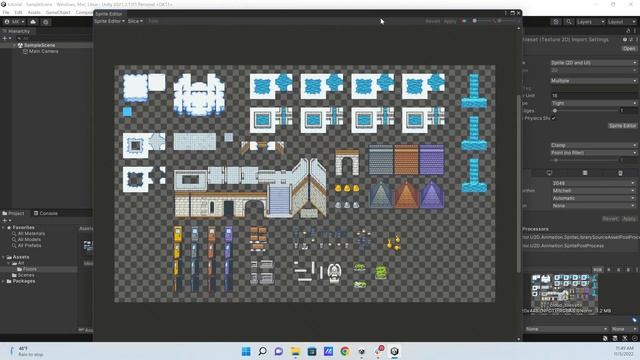This screenshot has width=640, height=360.
Task: Click the Sprite Editor button in Inspector
Action: [622, 126]
